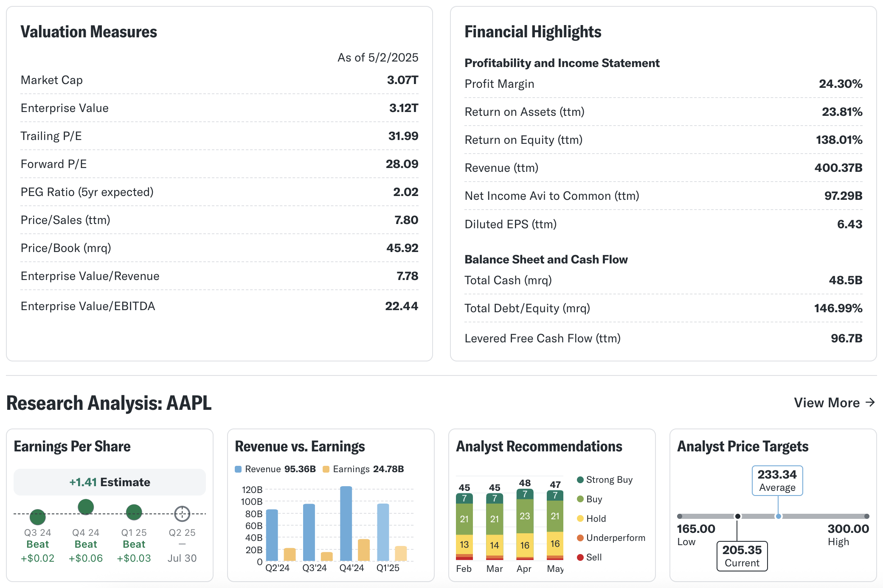The image size is (883, 588).
Task: Click the April analyst recommendations bar
Action: pyautogui.click(x=525, y=524)
